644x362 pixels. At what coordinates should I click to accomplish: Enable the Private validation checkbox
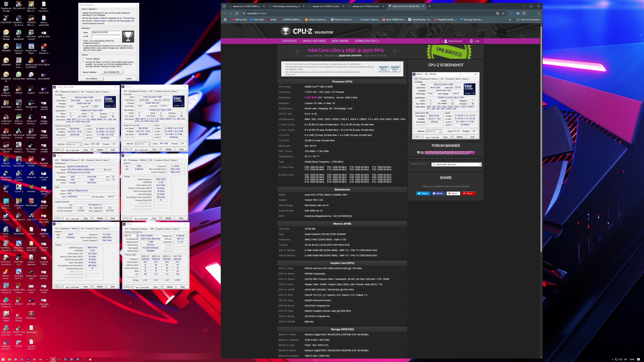point(84,59)
